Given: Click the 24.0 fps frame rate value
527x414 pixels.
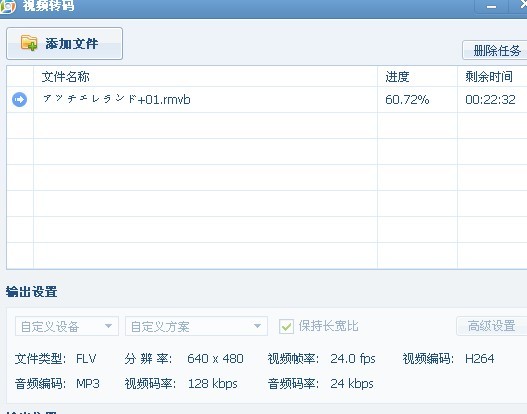Looking at the screenshot, I should (x=353, y=359).
